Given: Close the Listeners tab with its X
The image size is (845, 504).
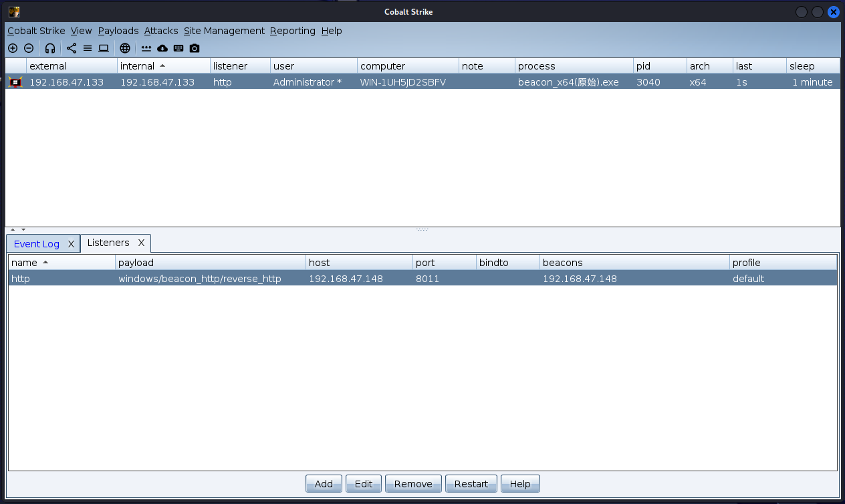Looking at the screenshot, I should (x=141, y=243).
